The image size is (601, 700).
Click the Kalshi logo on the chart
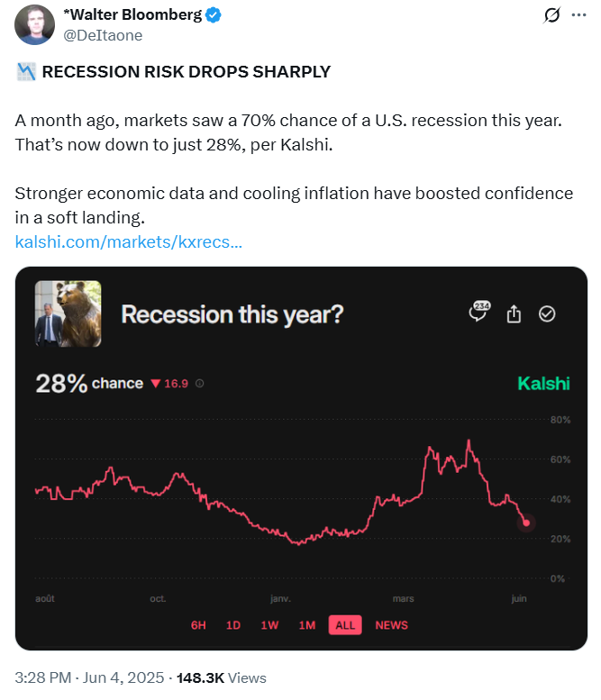click(543, 384)
